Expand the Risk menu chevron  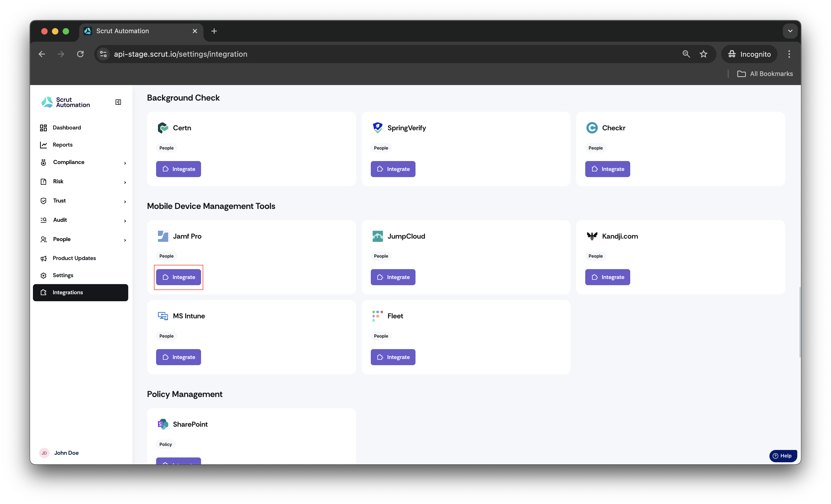point(125,182)
